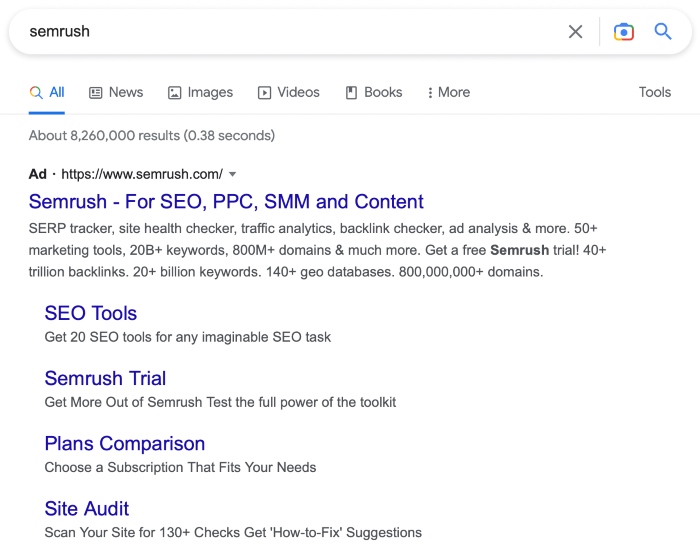Open search by image camera icon
This screenshot has height=552, width=700.
coord(624,32)
